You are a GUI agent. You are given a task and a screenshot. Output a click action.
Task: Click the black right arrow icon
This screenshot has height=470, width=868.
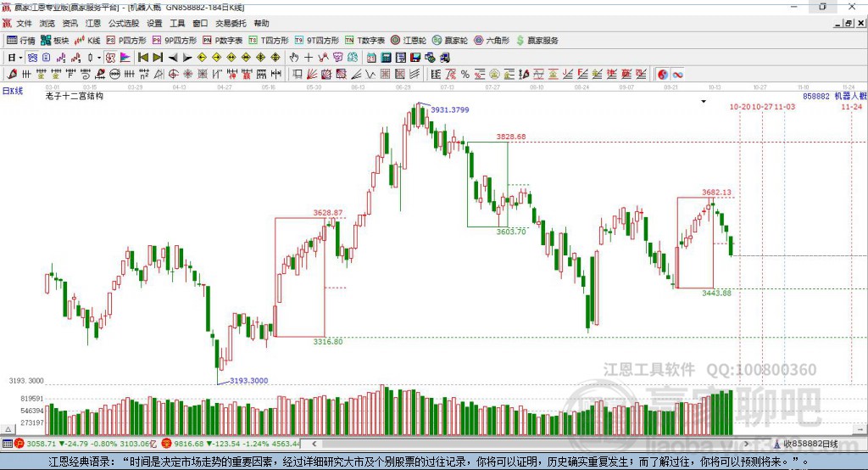[x=187, y=58]
